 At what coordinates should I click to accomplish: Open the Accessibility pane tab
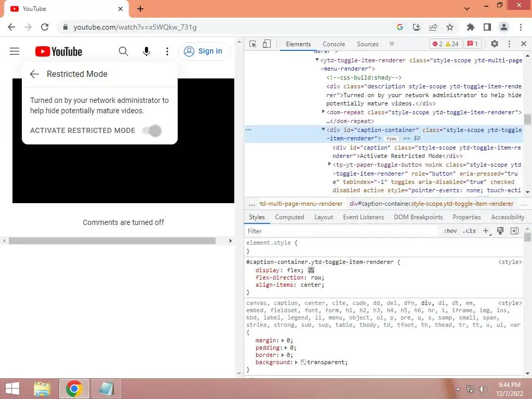pos(507,217)
